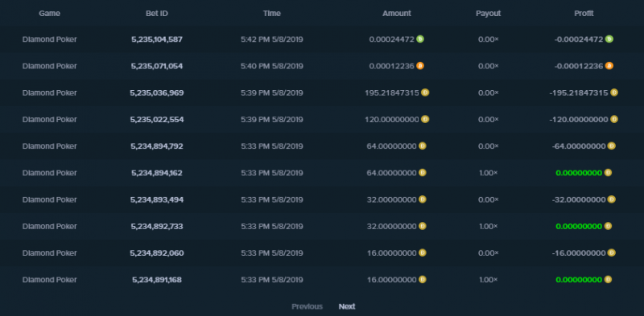
Task: Open bet ID 5,234,892,733
Action: click(x=157, y=226)
